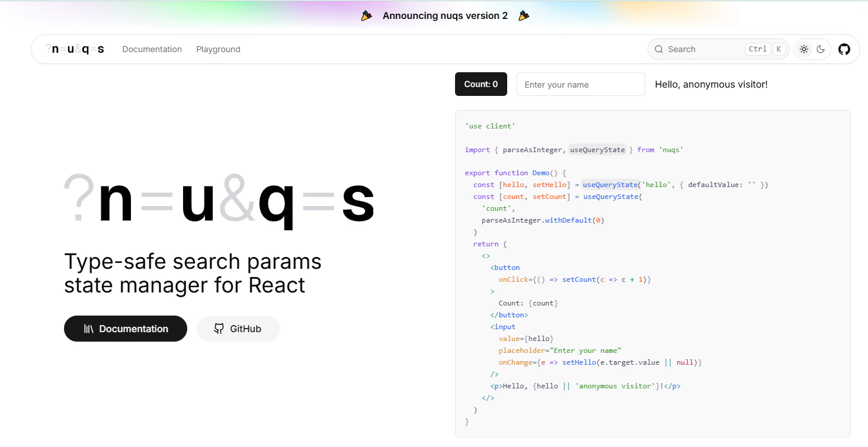Open the black Documentation button under the headline

click(x=126, y=329)
